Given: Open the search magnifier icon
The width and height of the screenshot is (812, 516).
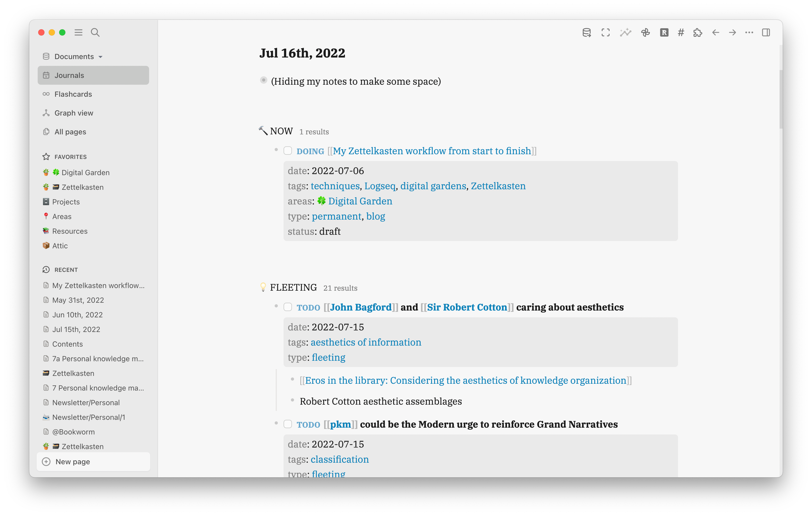Looking at the screenshot, I should 95,32.
